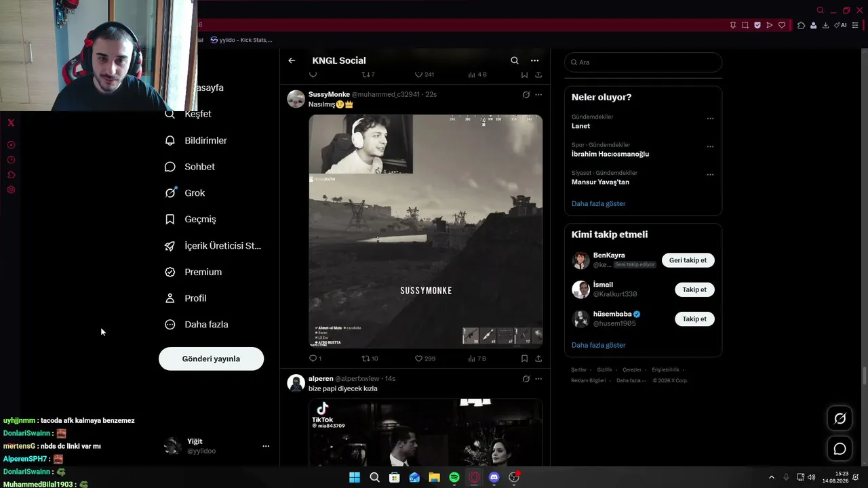Open options for İbrahim Hacıosmanoğlu trend

(710, 146)
